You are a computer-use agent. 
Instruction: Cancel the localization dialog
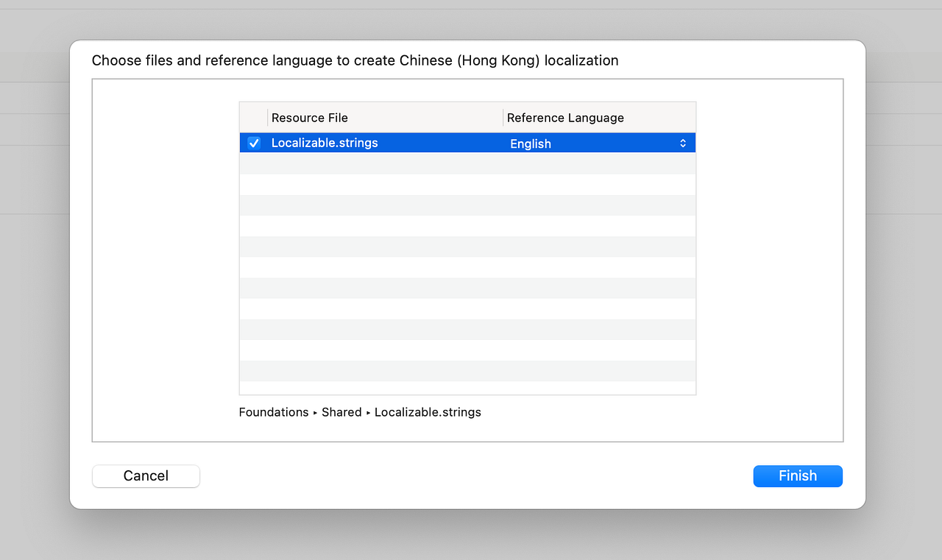point(145,476)
